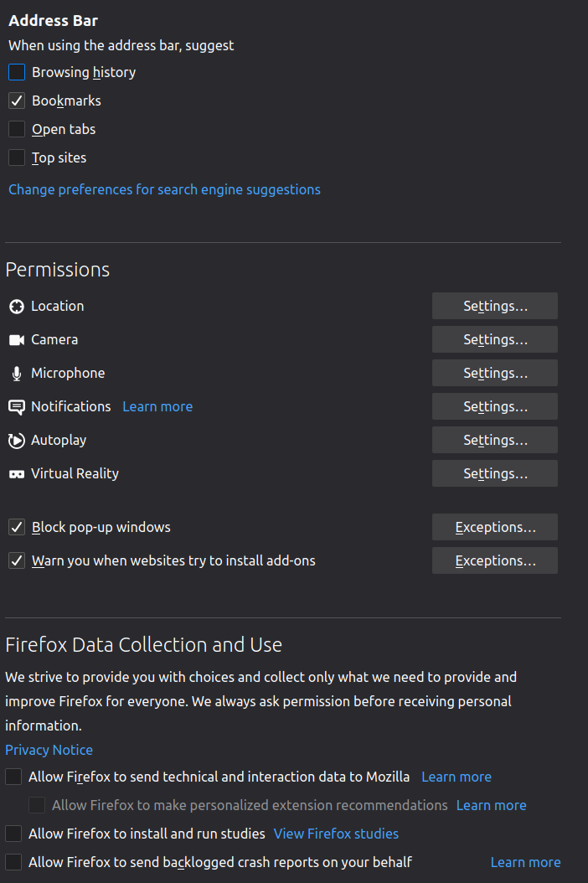This screenshot has width=588, height=883.
Task: Click the Location crosshair icon
Action: (17, 307)
